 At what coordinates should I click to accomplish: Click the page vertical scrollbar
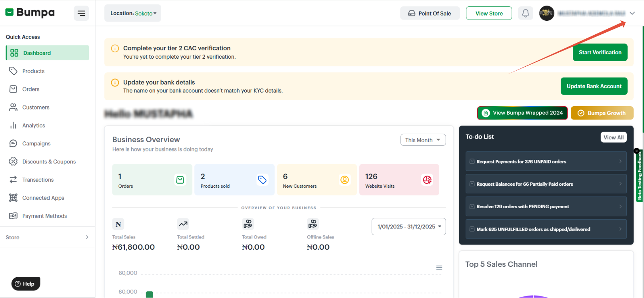642,80
